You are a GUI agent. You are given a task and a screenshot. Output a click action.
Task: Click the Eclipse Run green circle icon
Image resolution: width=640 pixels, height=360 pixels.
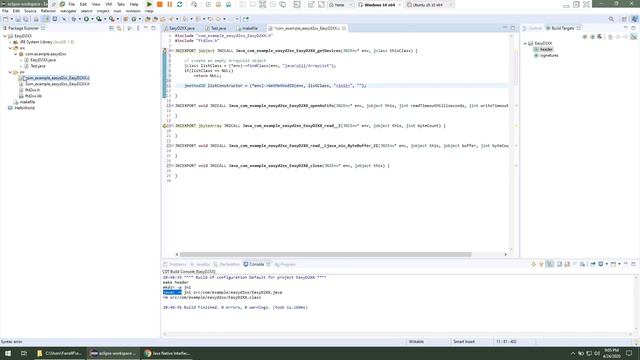86,19
